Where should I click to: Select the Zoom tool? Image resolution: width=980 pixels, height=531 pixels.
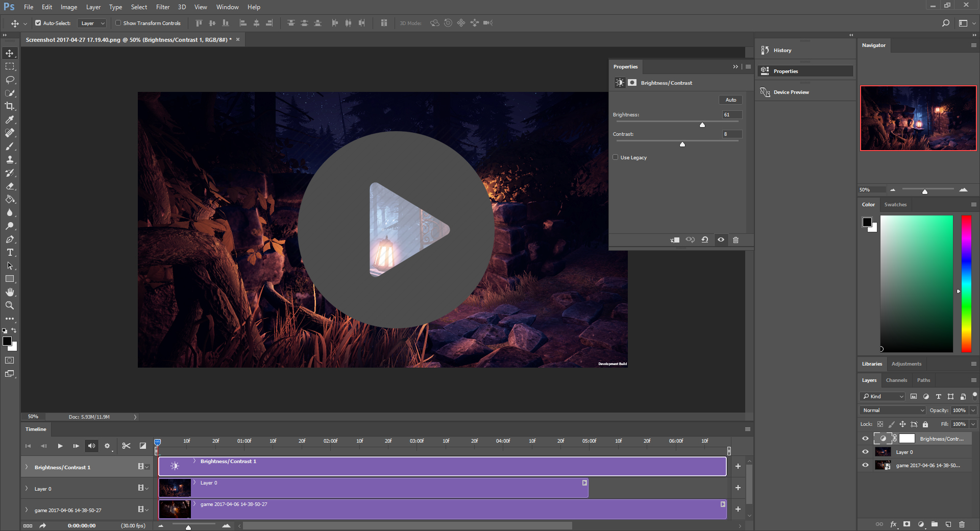click(x=10, y=305)
